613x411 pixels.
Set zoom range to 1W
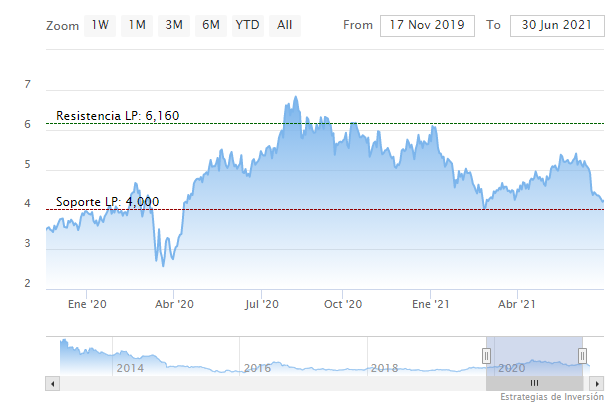100,25
